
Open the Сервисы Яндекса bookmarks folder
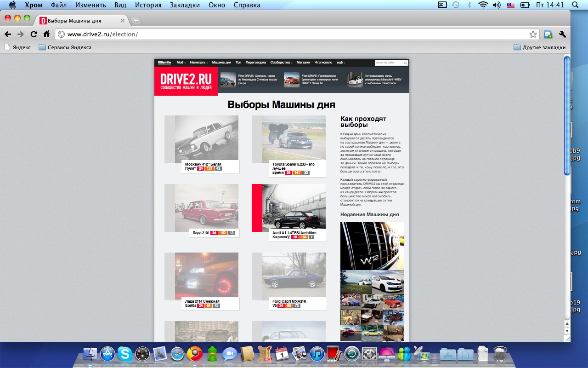click(x=65, y=47)
